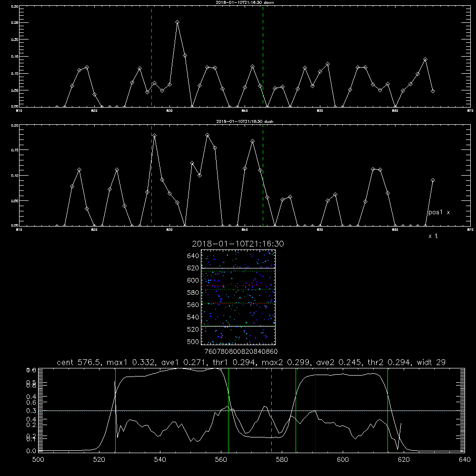Click the x-axis label 560 on the bottom plot
476x476 pixels.
[x=221, y=460]
